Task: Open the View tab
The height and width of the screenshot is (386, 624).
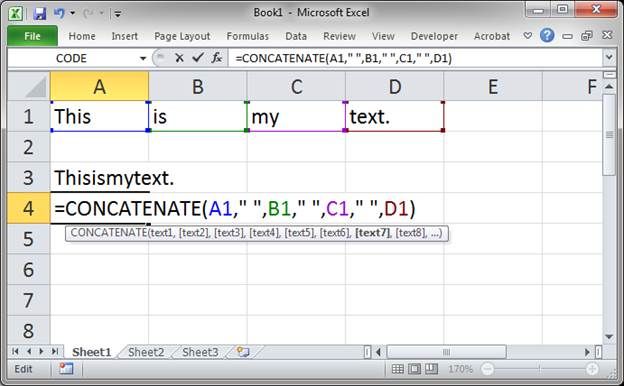Action: coord(383,36)
